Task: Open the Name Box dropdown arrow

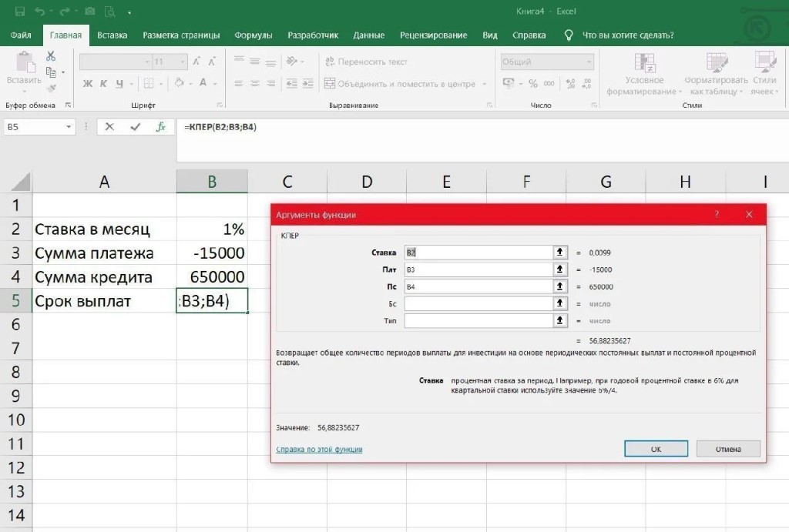Action: pos(69,127)
